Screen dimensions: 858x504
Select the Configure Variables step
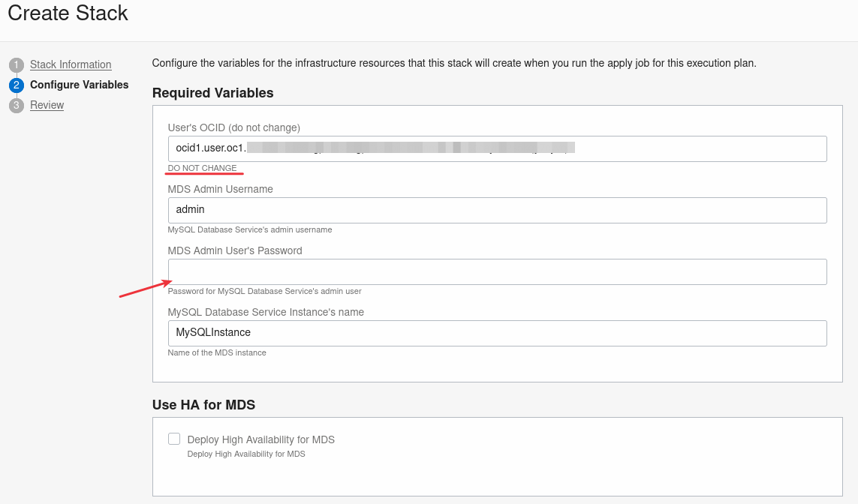pos(79,85)
